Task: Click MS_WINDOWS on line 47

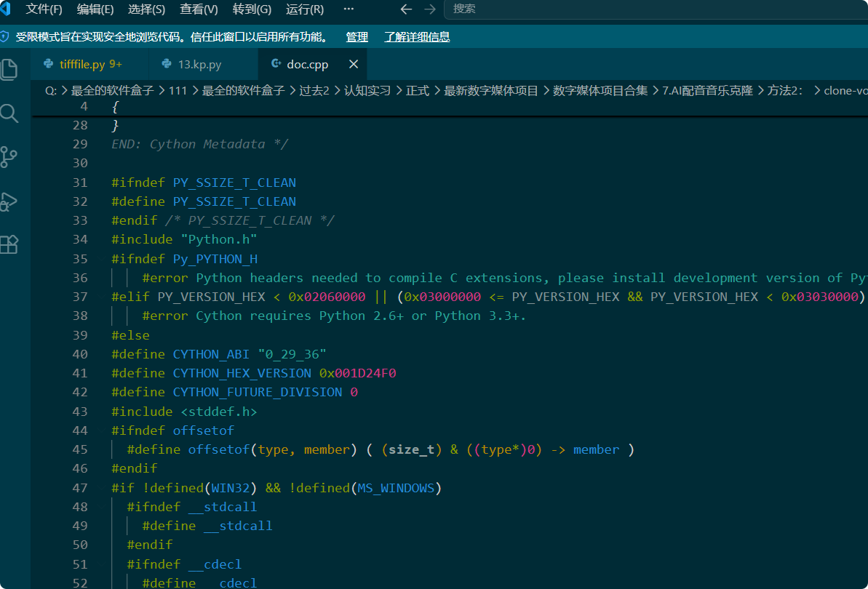Action: [x=396, y=488]
